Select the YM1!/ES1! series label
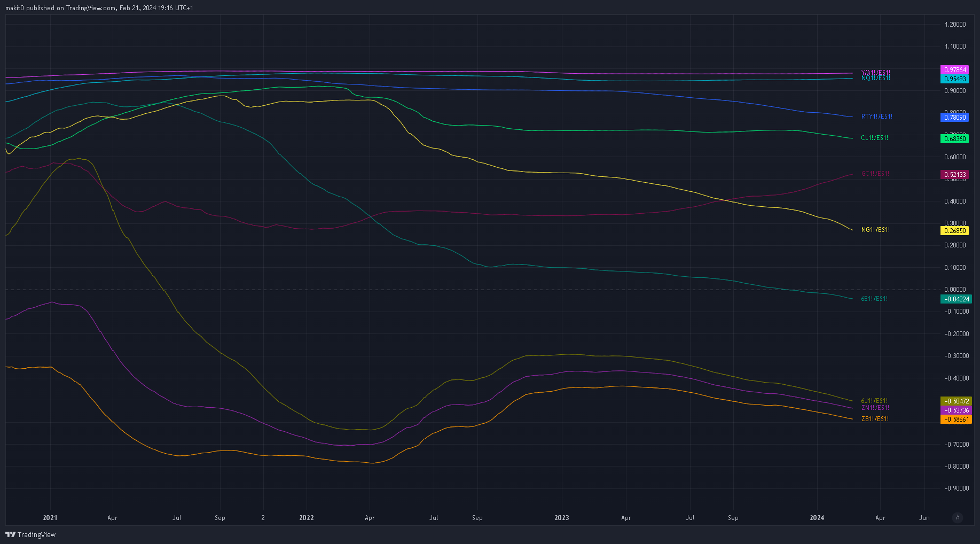The image size is (980, 544). [875, 73]
